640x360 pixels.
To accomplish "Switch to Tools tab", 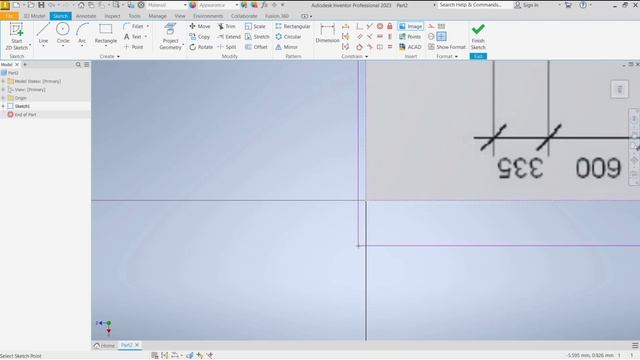I will (x=134, y=16).
